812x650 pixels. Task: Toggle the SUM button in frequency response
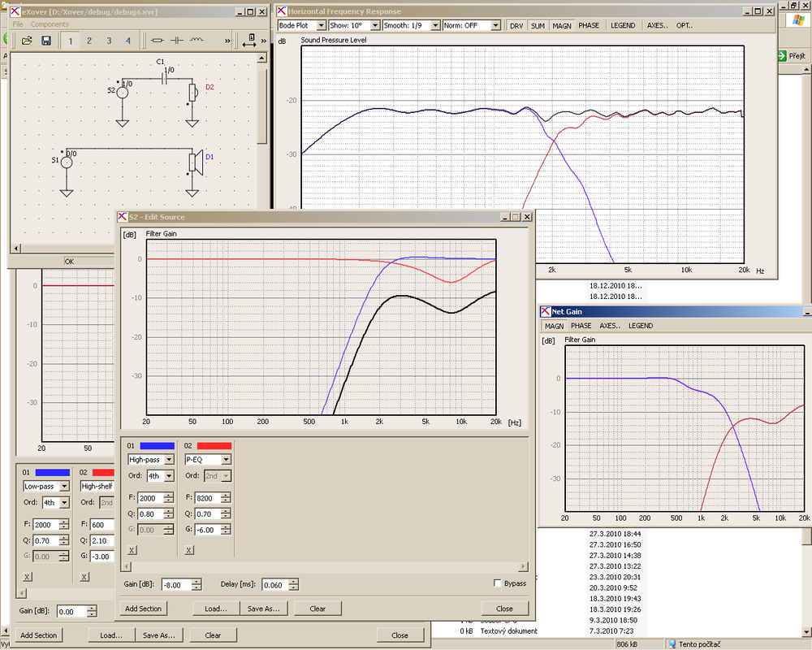pyautogui.click(x=538, y=25)
